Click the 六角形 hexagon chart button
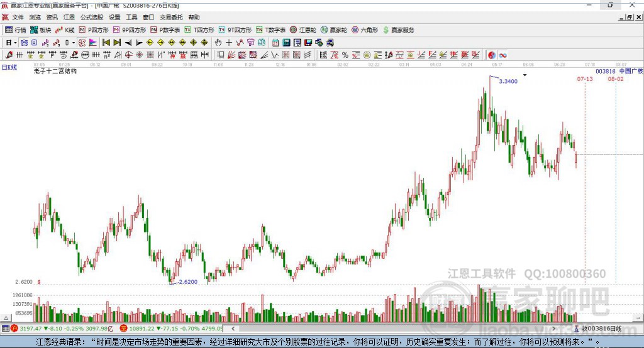Viewport: 644px width, 348px height. pos(365,30)
